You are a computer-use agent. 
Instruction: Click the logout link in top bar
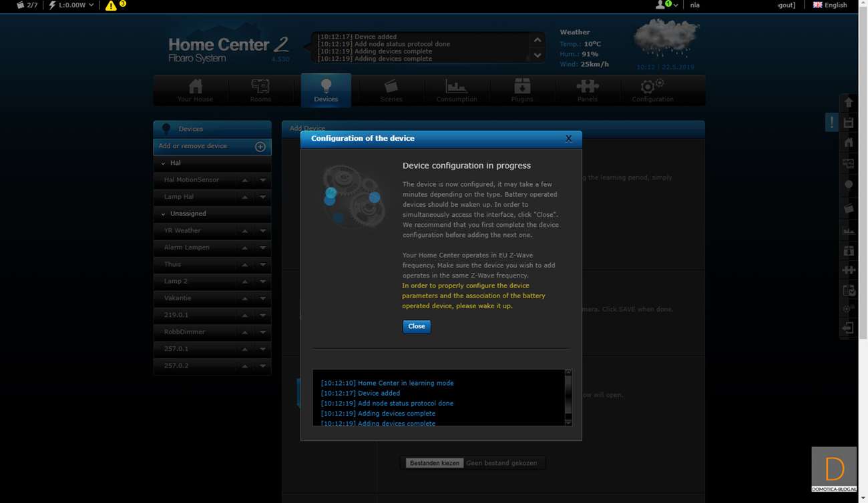click(787, 5)
